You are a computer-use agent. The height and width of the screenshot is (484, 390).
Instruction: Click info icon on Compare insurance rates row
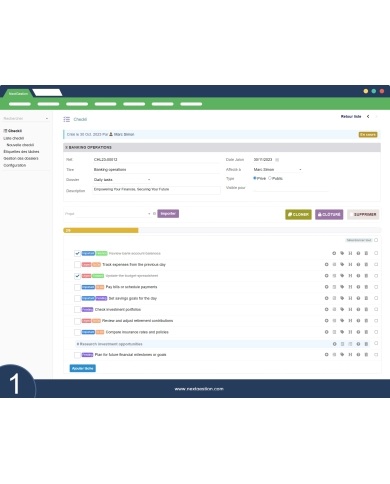[358, 332]
